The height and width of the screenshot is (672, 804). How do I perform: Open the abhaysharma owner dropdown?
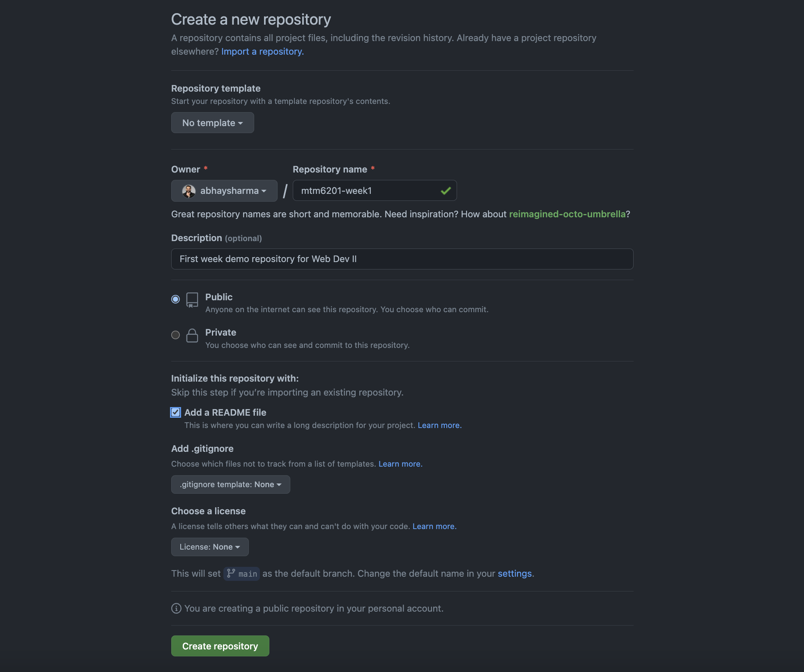click(x=224, y=191)
